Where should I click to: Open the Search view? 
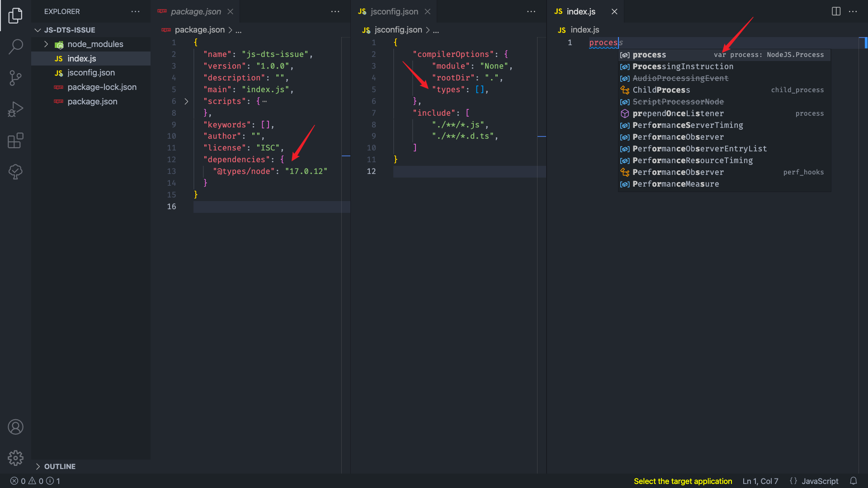16,47
